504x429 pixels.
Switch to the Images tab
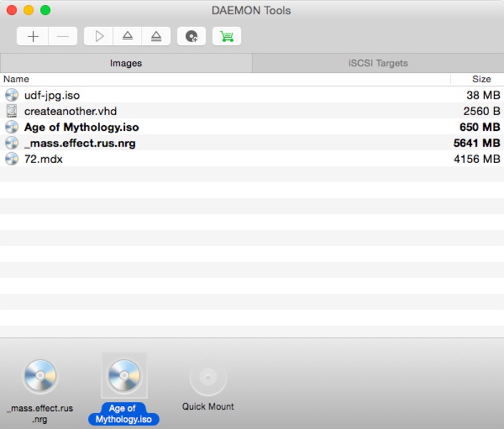point(126,63)
